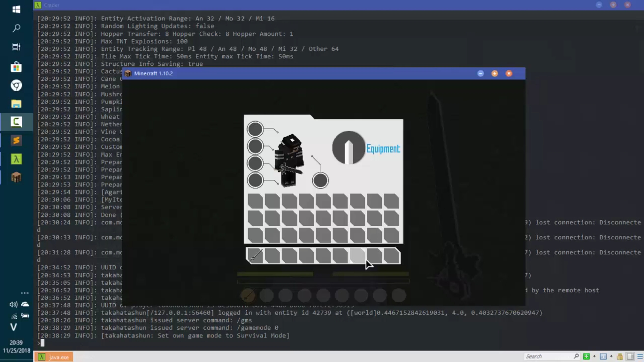Open Sublime Text from the taskbar

(x=16, y=140)
